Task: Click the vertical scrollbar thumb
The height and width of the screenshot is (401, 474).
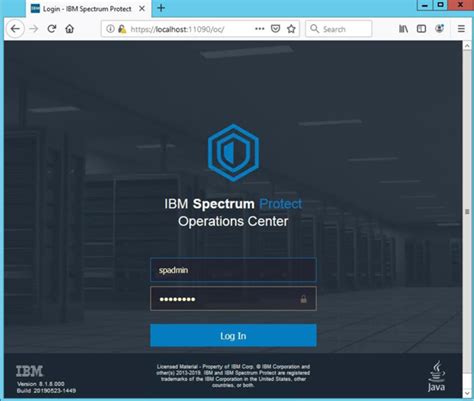Action: point(467,211)
